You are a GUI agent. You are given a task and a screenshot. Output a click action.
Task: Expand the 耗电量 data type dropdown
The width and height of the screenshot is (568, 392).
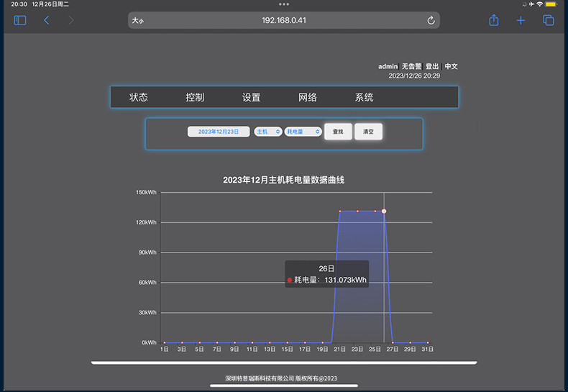tap(303, 132)
